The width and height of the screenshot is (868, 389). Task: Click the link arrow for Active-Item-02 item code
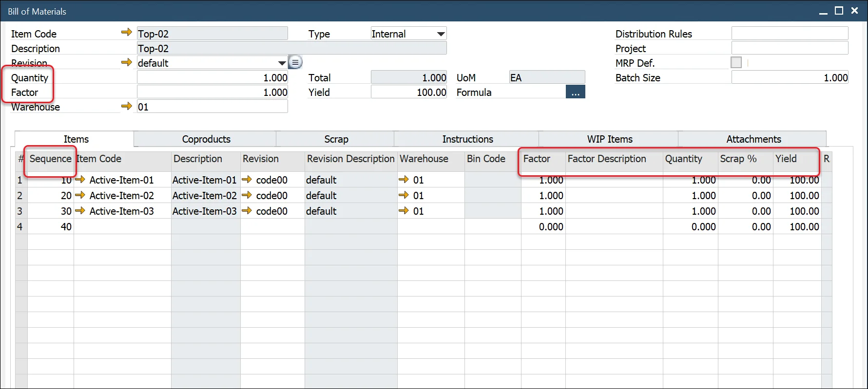pyautogui.click(x=80, y=195)
